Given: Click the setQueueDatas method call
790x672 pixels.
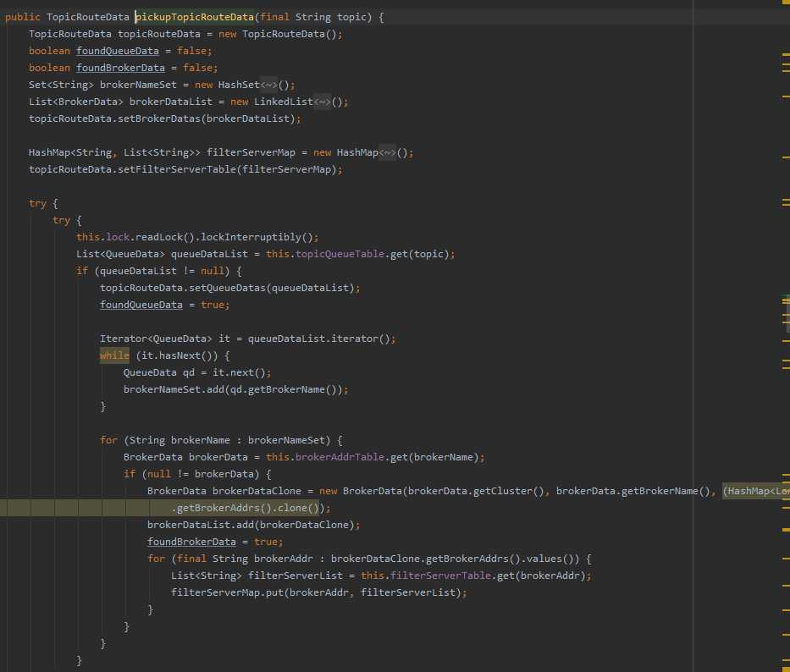Looking at the screenshot, I should (x=227, y=288).
